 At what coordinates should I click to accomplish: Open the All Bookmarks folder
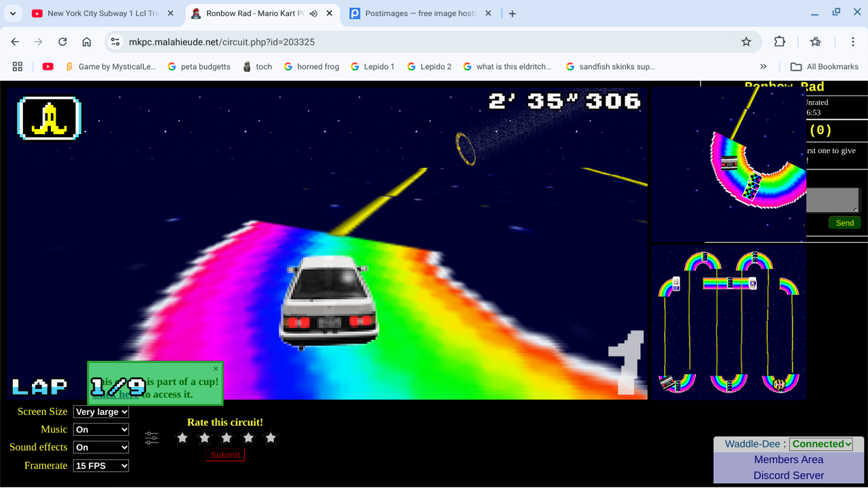click(825, 66)
